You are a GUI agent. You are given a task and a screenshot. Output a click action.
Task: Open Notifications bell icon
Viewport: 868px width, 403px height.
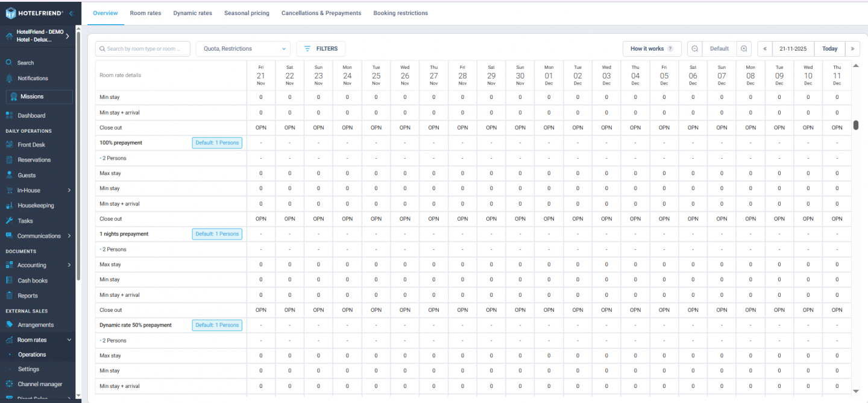(x=9, y=78)
